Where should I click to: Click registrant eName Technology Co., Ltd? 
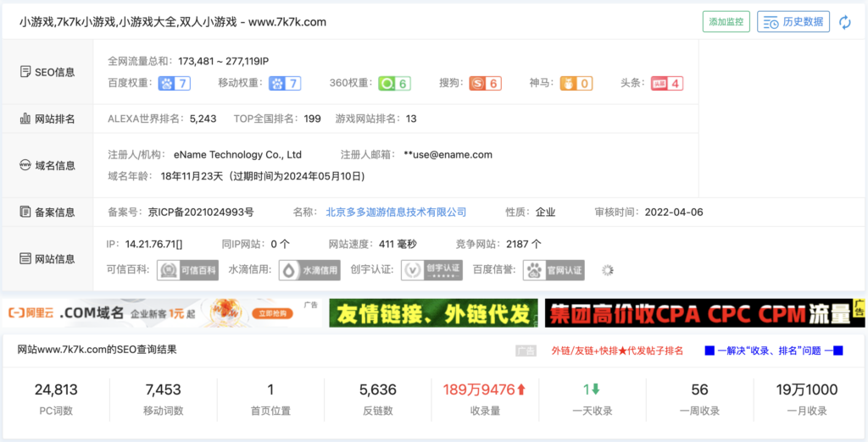pos(237,155)
